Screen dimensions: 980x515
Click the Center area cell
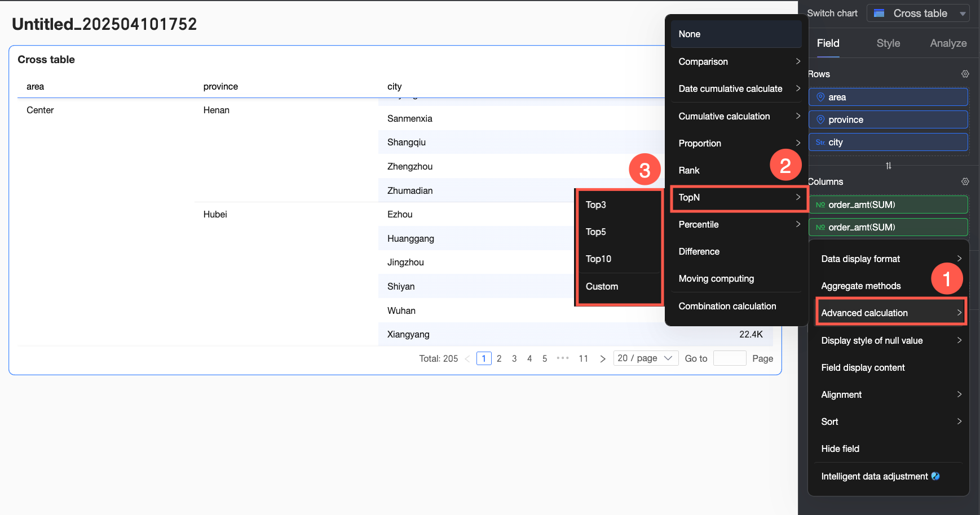tap(40, 110)
